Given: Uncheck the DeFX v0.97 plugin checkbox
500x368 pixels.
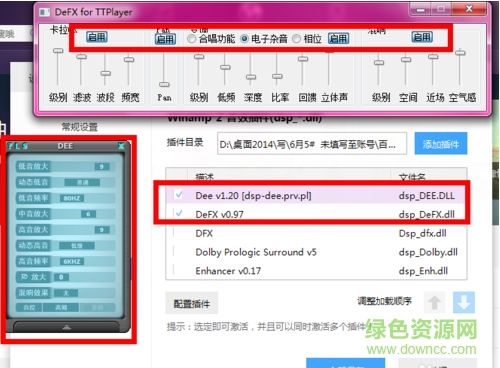Looking at the screenshot, I should [x=179, y=213].
